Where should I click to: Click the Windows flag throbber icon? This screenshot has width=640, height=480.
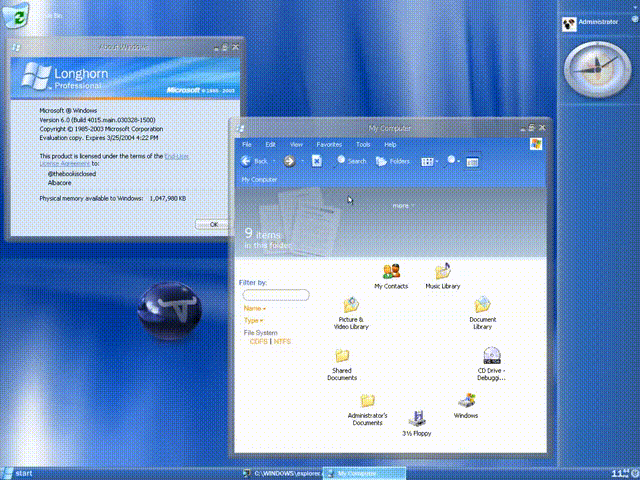pos(536,144)
